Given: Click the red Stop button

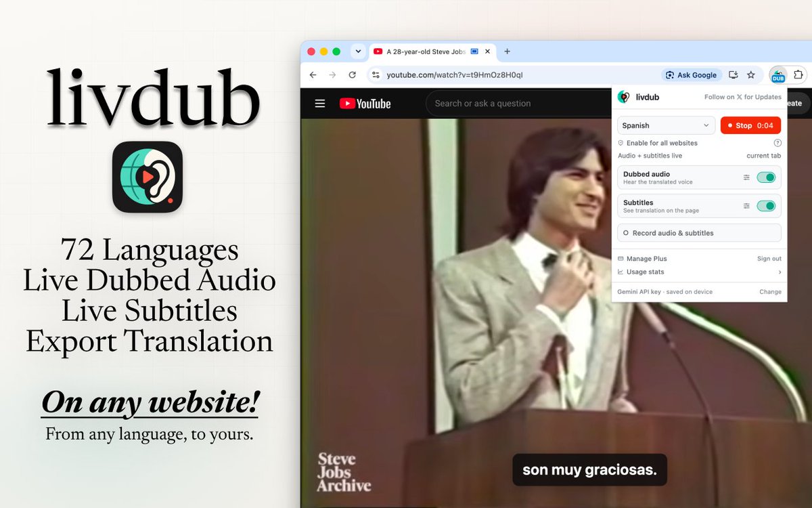Looking at the screenshot, I should pyautogui.click(x=750, y=125).
